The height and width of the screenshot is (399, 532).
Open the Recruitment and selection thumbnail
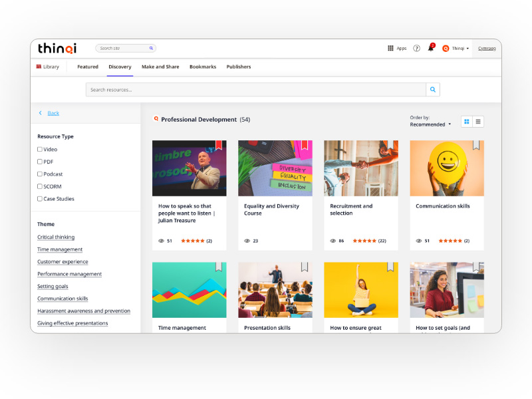(x=361, y=168)
